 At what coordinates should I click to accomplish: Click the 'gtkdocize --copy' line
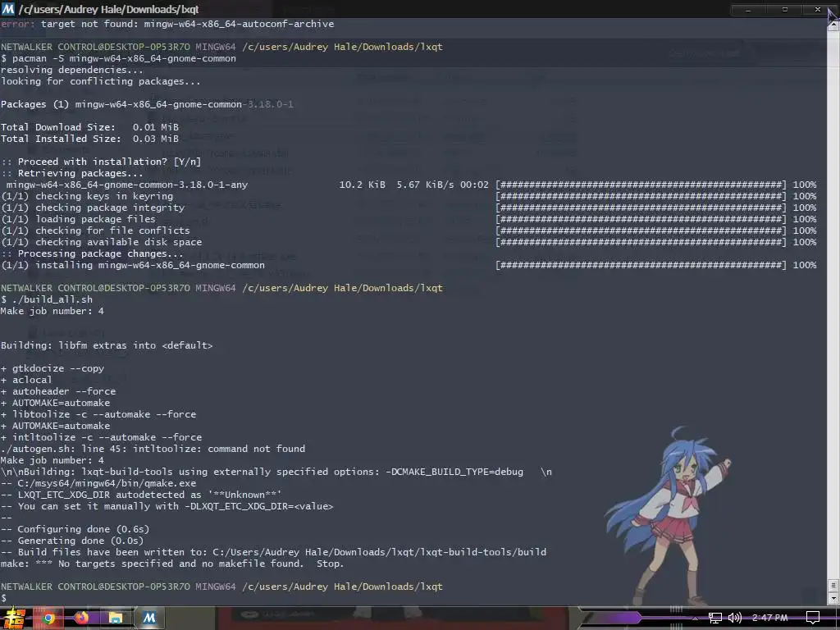tap(52, 368)
